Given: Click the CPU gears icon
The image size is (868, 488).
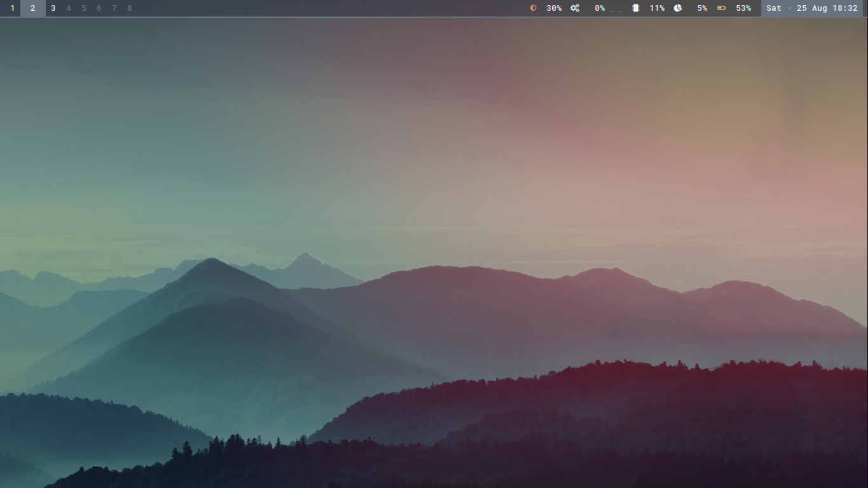Looking at the screenshot, I should (x=574, y=8).
